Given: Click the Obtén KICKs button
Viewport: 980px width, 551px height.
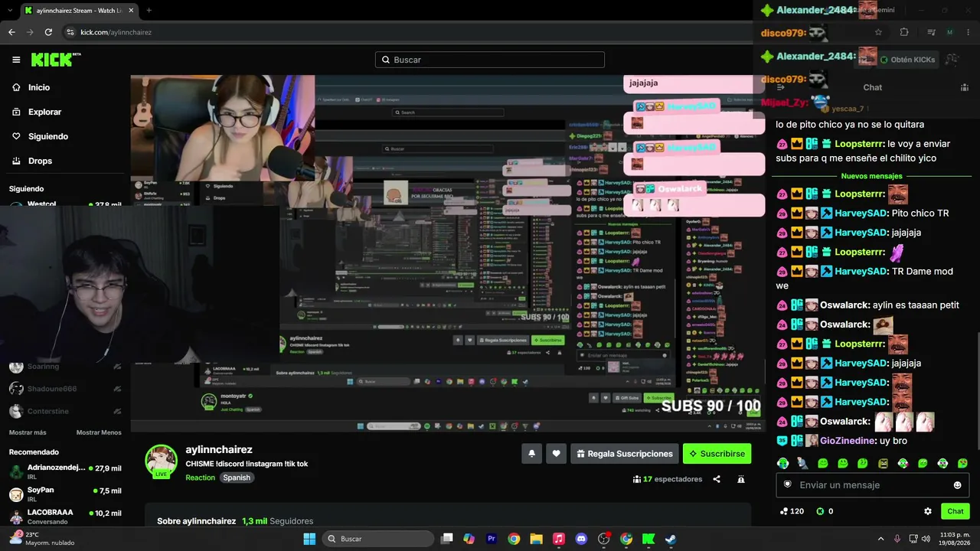Looking at the screenshot, I should (907, 60).
